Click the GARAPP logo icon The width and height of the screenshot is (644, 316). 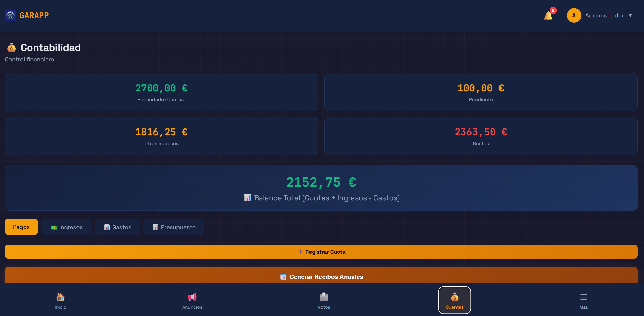tap(10, 15)
